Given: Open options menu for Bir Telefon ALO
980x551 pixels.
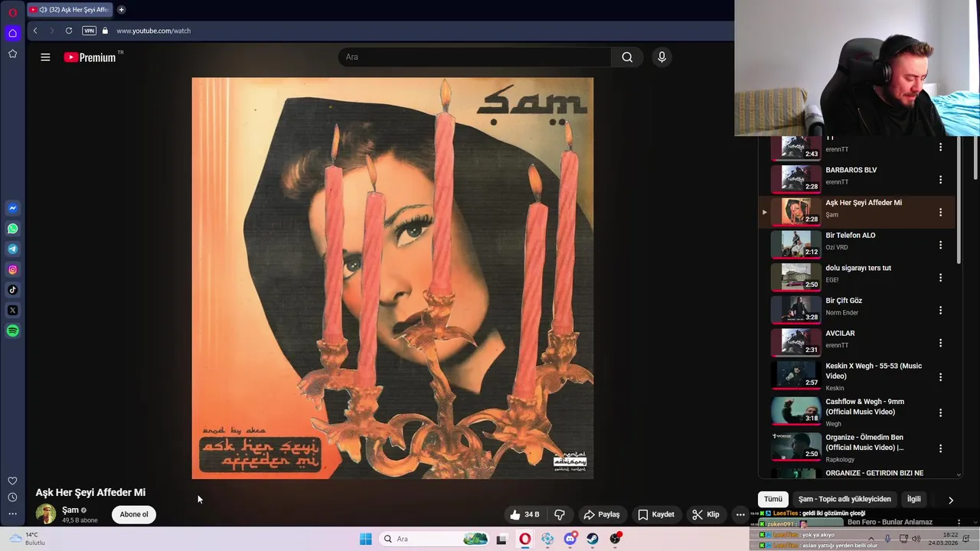Looking at the screenshot, I should point(940,245).
